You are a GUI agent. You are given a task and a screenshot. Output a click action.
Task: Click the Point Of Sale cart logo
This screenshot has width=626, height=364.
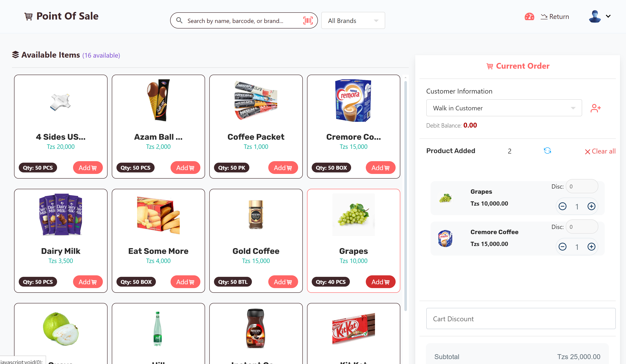point(28,16)
